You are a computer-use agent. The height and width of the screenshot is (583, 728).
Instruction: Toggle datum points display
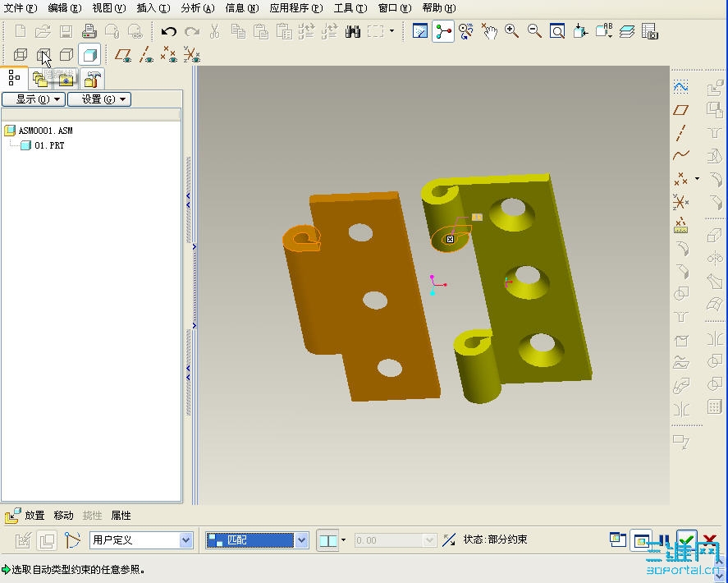[x=169, y=55]
